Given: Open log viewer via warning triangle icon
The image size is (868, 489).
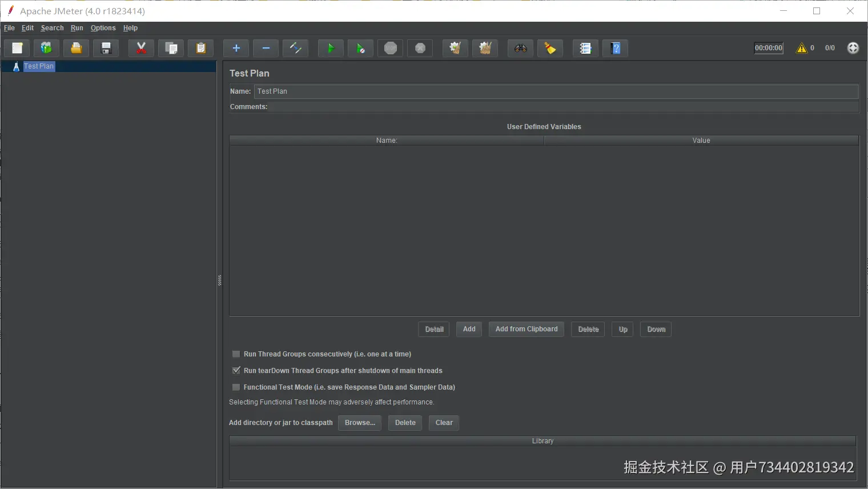Looking at the screenshot, I should pos(802,48).
